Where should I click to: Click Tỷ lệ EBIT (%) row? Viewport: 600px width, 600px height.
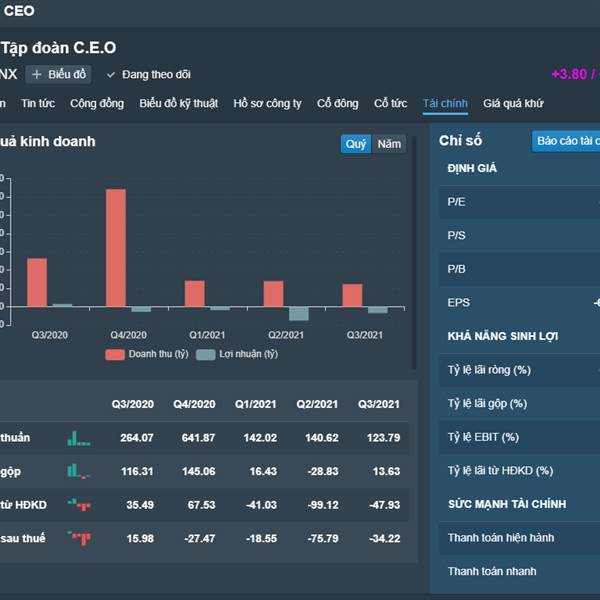520,437
